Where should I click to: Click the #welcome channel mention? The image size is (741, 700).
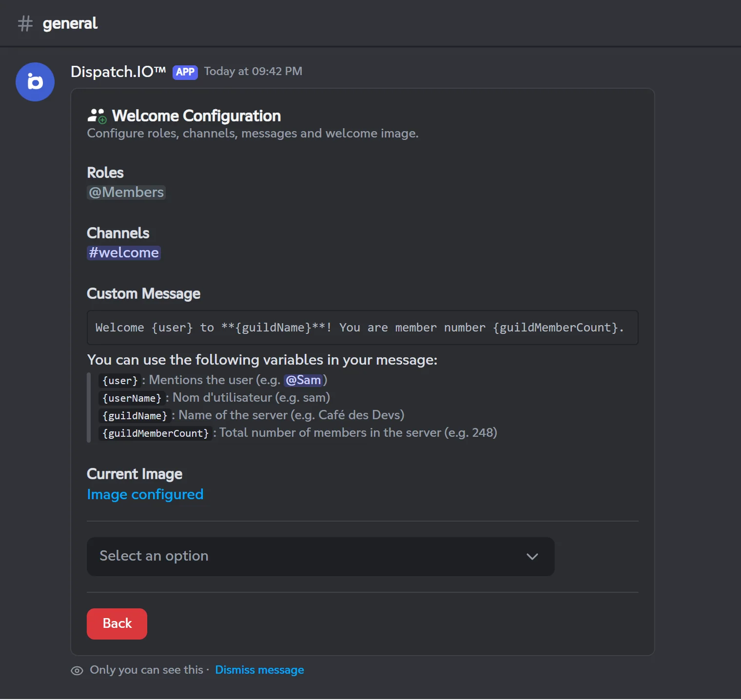tap(124, 253)
